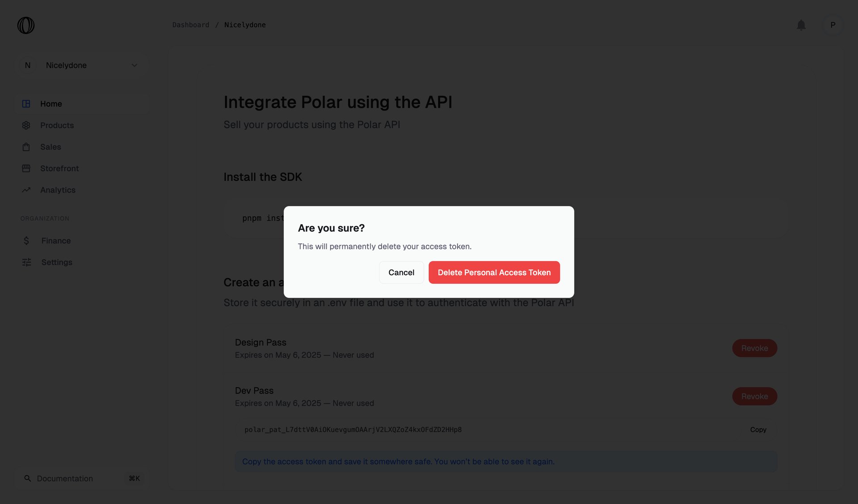Revoke the Design Pass token
The height and width of the screenshot is (504, 858).
[x=754, y=348]
